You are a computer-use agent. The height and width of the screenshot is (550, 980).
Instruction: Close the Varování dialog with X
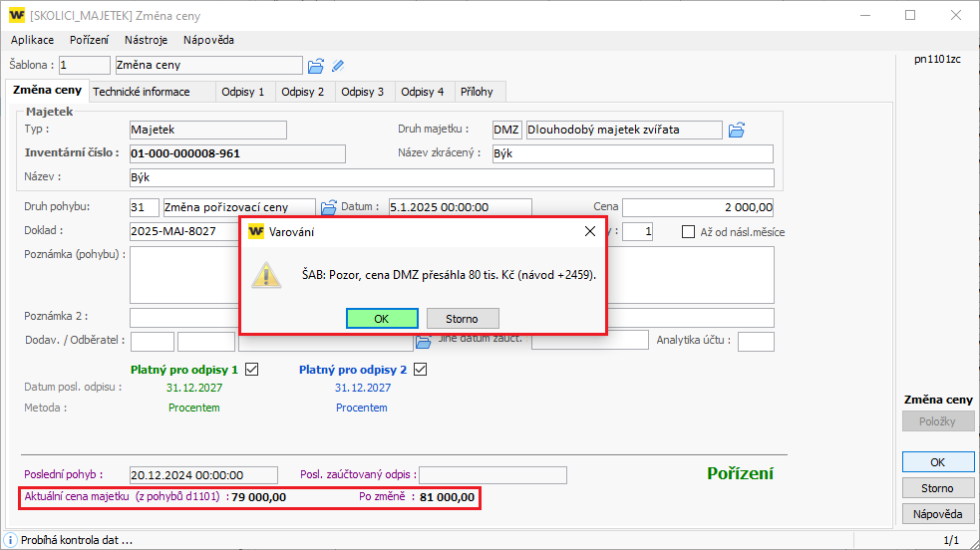(x=589, y=231)
